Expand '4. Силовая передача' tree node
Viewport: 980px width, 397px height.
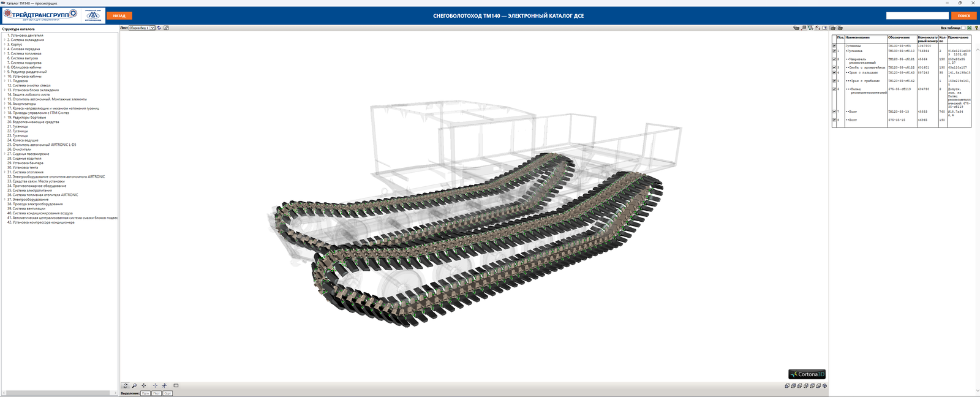(4, 49)
